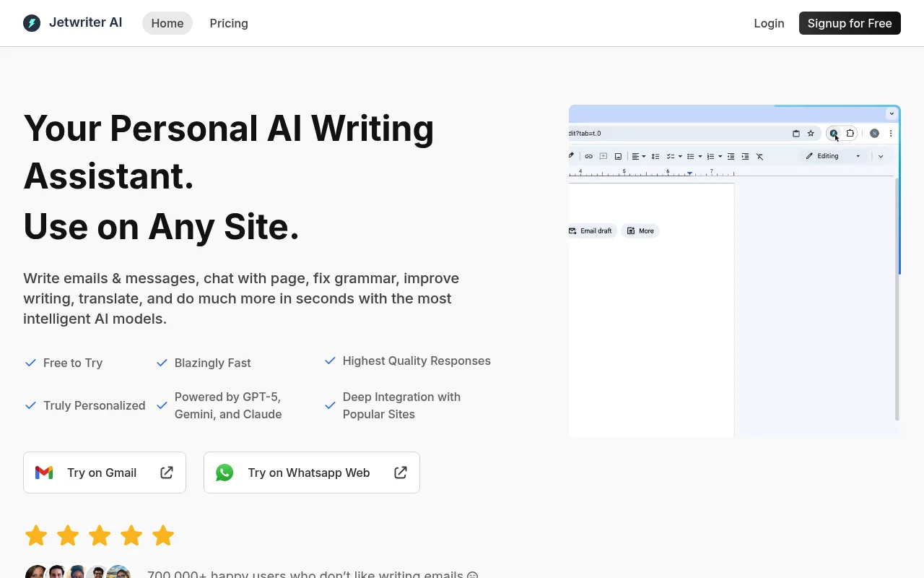Click the demo document vertical scrollbar

tap(897, 298)
